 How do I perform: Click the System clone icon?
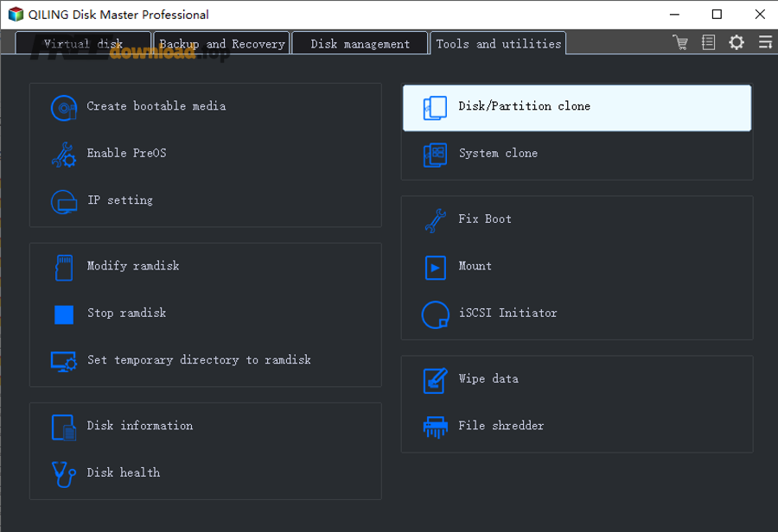pos(435,155)
